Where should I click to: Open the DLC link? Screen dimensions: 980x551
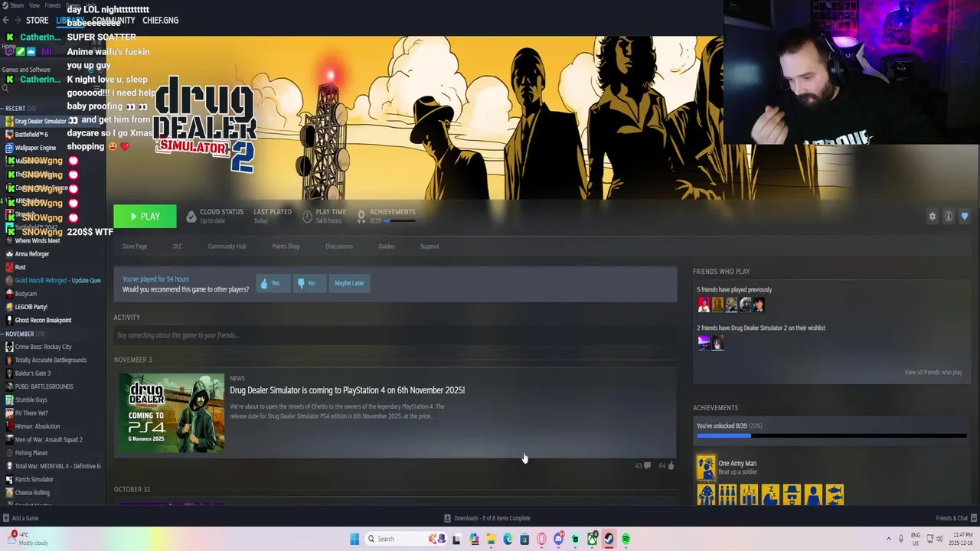click(x=178, y=246)
